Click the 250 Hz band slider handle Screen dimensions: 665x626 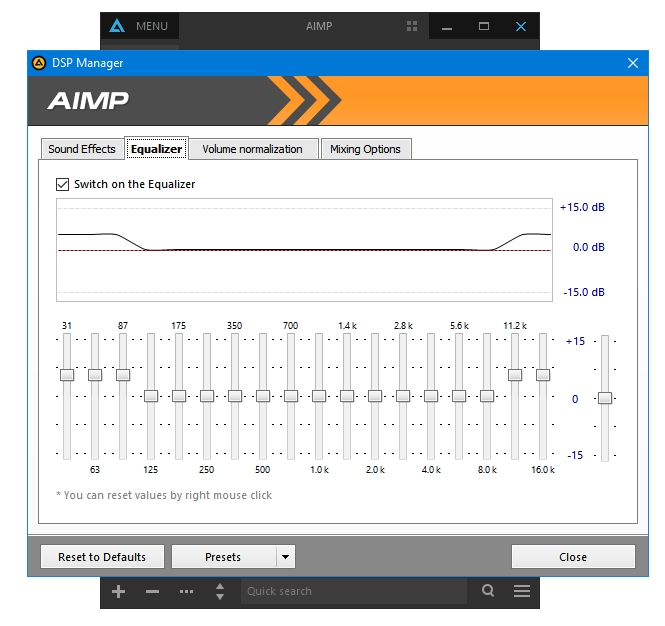(207, 396)
